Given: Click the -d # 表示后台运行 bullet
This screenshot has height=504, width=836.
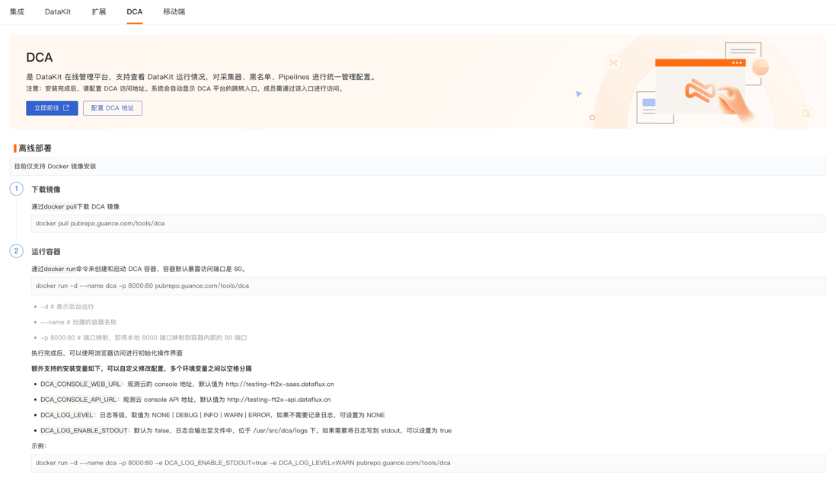Looking at the screenshot, I should (x=67, y=307).
